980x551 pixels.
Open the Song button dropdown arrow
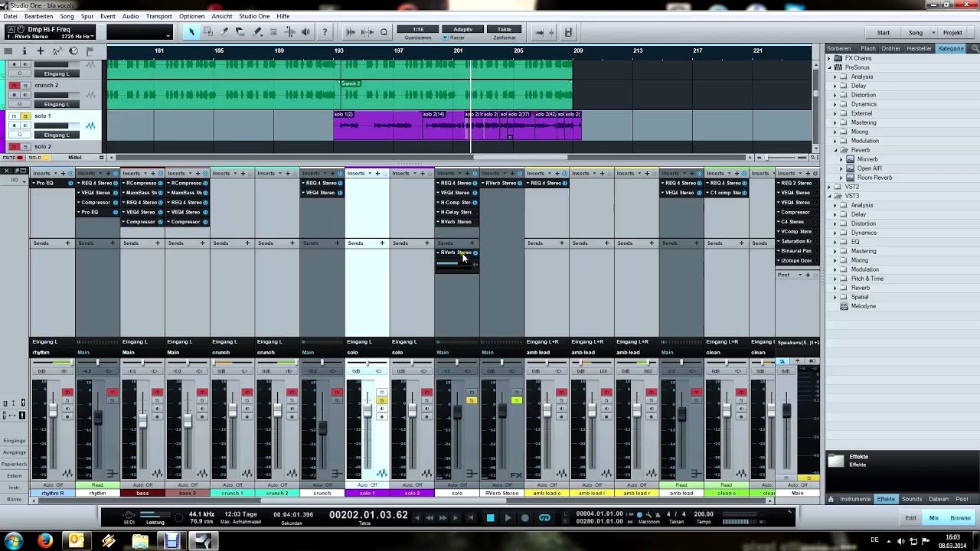934,33
